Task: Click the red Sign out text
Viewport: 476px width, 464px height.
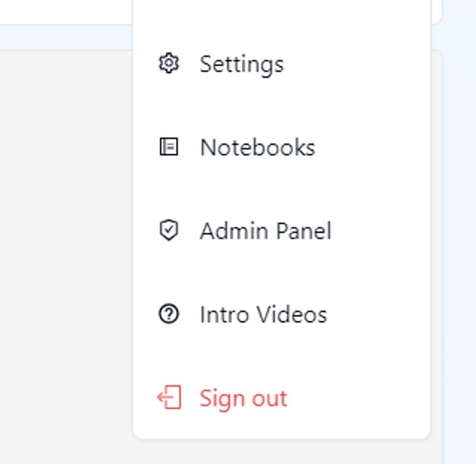Action: (243, 398)
